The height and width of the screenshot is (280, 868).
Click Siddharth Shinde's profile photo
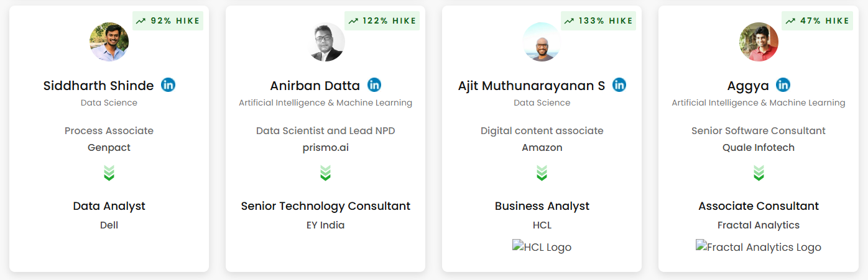pos(109,42)
